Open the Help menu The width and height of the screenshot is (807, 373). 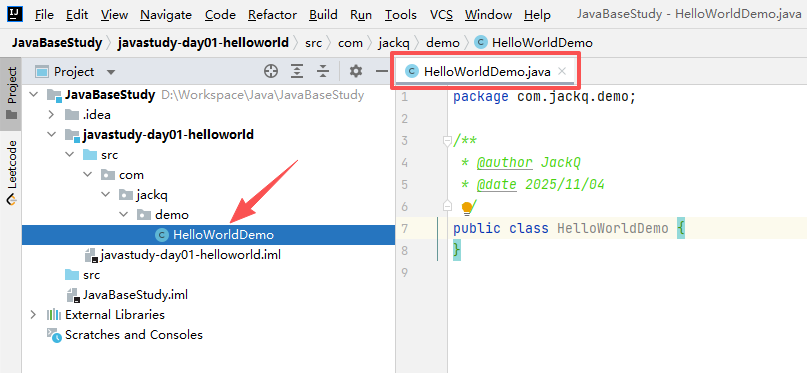coord(537,15)
